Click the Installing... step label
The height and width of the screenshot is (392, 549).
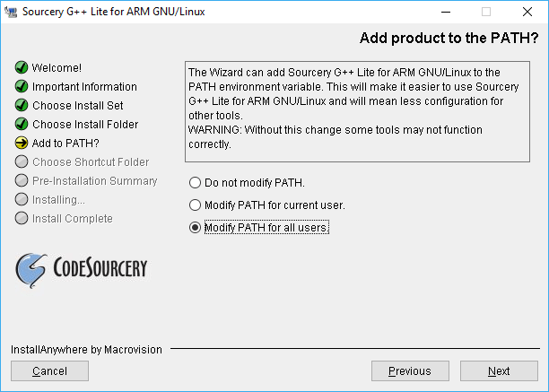pyautogui.click(x=58, y=200)
